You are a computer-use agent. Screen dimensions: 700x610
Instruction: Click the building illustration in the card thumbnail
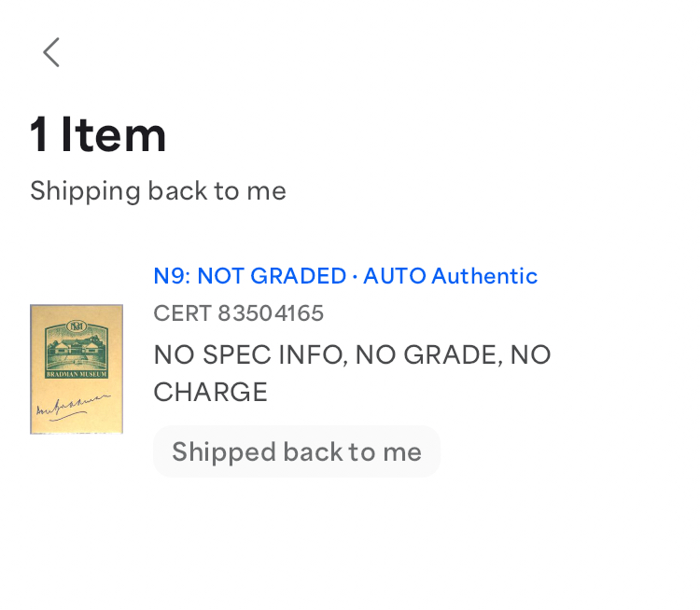point(77,352)
